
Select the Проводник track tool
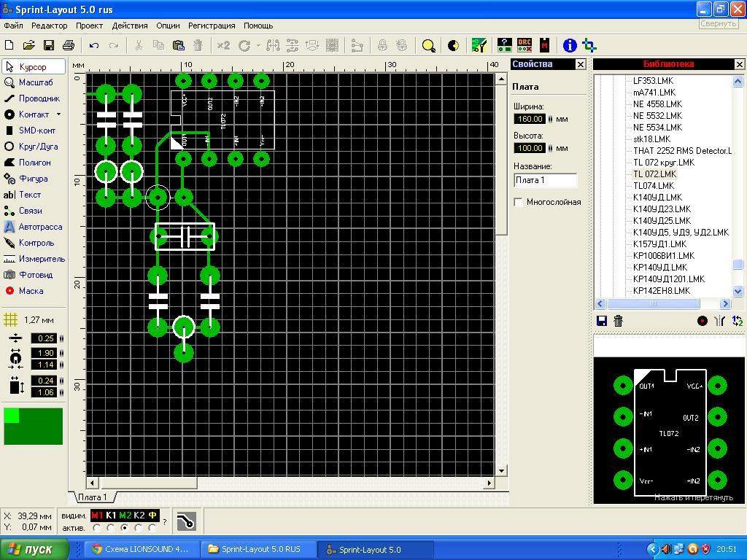point(32,98)
